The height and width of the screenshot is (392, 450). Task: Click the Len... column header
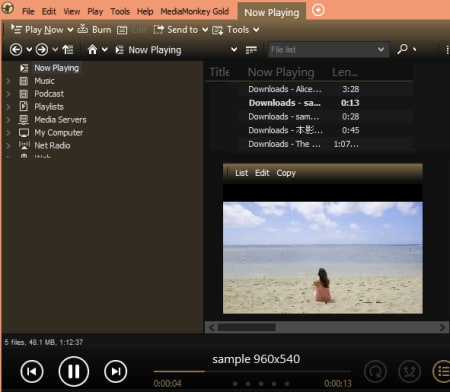345,72
